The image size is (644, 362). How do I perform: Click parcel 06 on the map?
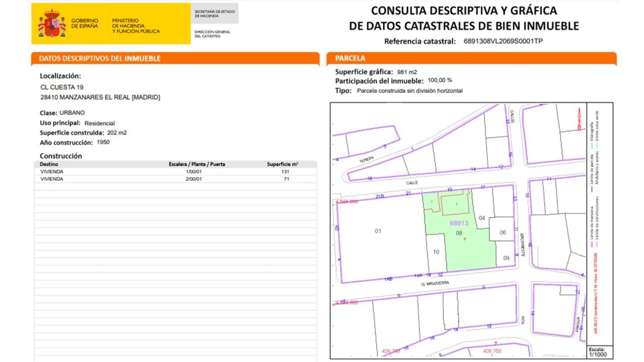point(502,232)
